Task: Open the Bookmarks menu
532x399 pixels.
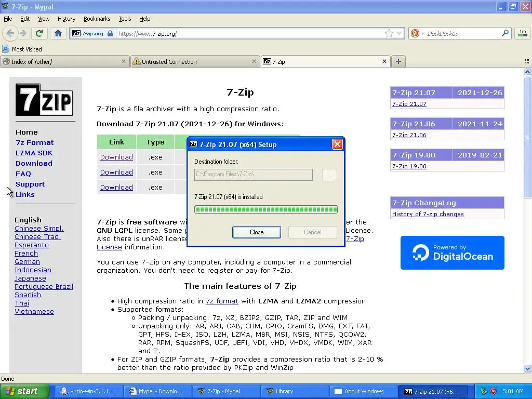Action: [97, 19]
